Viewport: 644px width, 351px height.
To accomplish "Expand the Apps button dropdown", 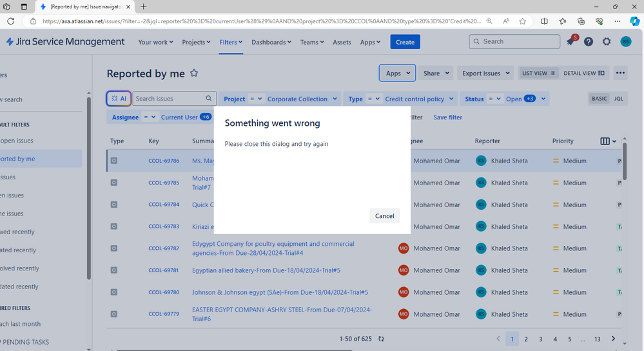I will [x=397, y=73].
